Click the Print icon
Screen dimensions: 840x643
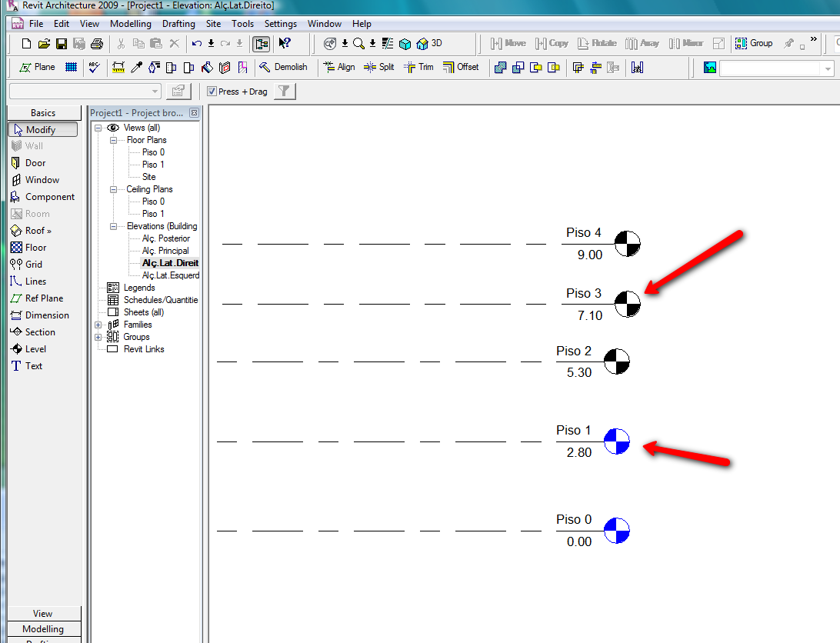click(97, 43)
